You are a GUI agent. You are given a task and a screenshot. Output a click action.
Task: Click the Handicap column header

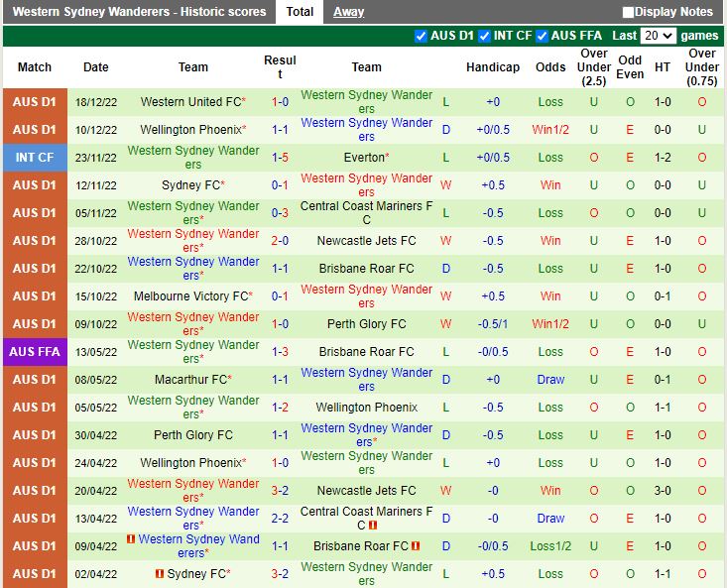coord(493,67)
